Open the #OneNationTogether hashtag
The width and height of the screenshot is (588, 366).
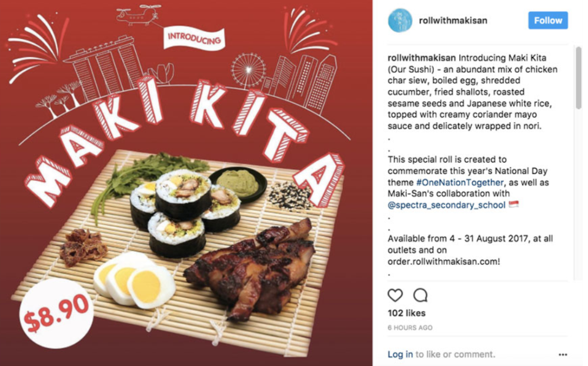460,183
